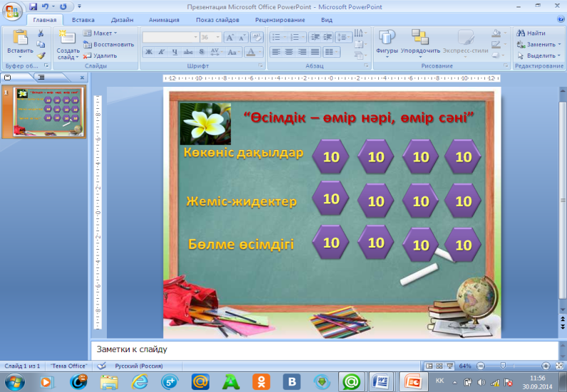
Task: Click Создать слайд to add slide
Action: coord(68,45)
